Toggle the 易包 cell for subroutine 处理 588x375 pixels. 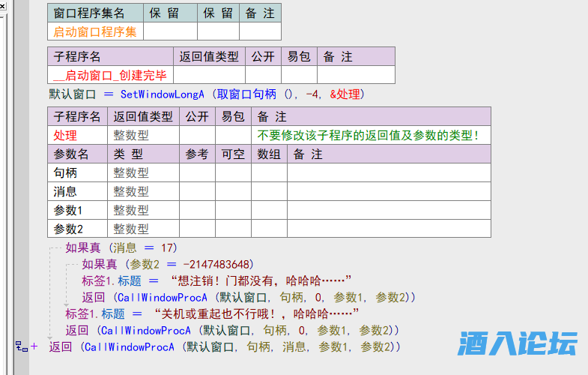(x=233, y=135)
